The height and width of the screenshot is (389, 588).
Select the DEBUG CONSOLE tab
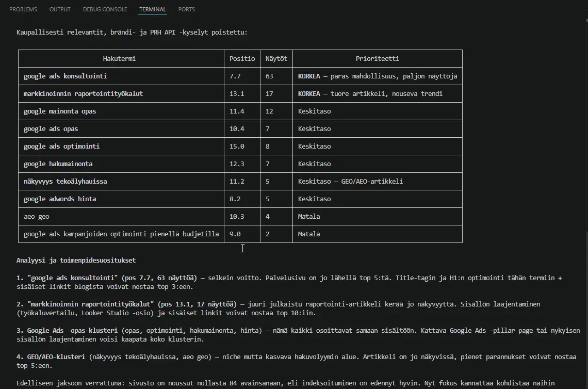click(x=105, y=9)
